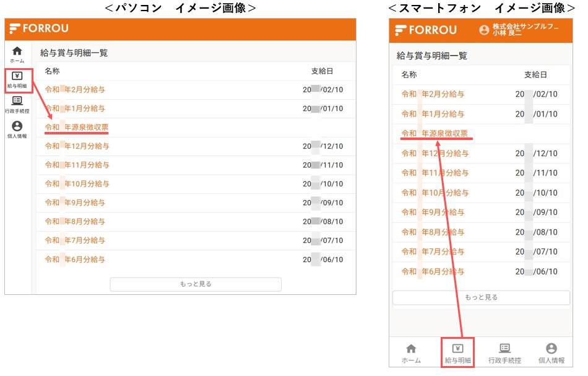This screenshot has height=376, width=588.
Task: Open 11月分給与 link in the PC list
Action: point(77,165)
